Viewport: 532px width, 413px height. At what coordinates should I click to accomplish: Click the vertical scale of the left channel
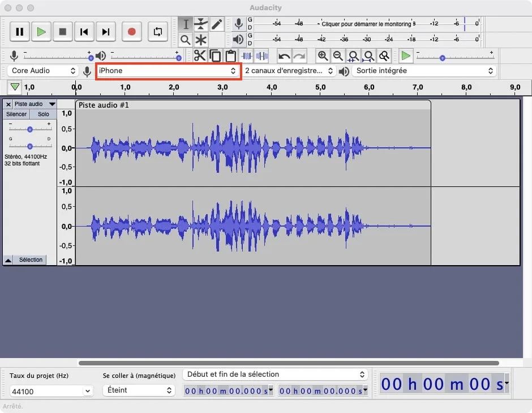coord(67,148)
